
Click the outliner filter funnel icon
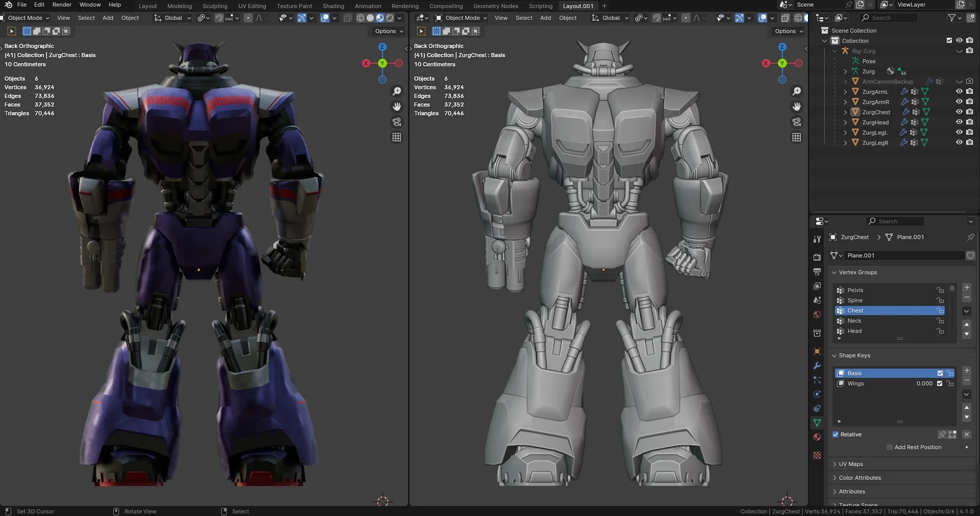click(x=952, y=18)
